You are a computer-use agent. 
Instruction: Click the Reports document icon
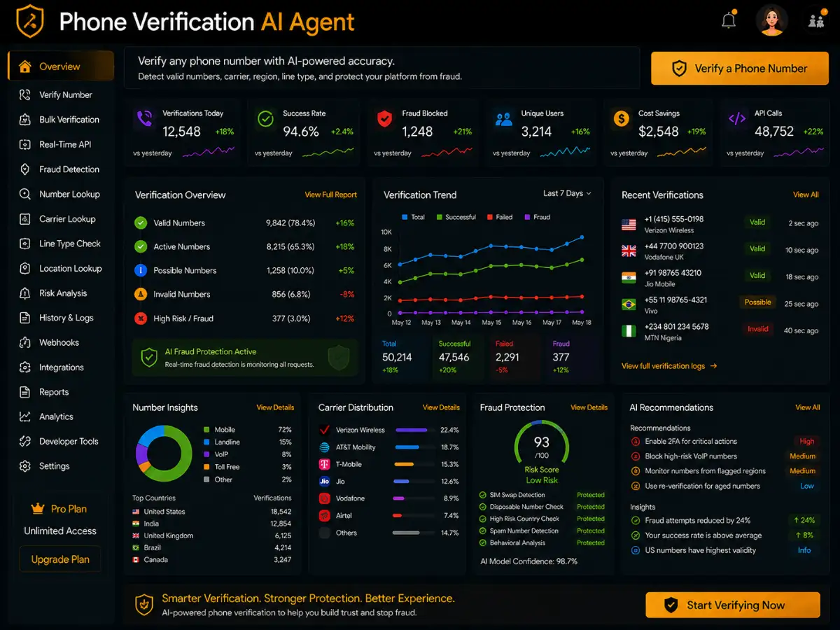coord(25,392)
